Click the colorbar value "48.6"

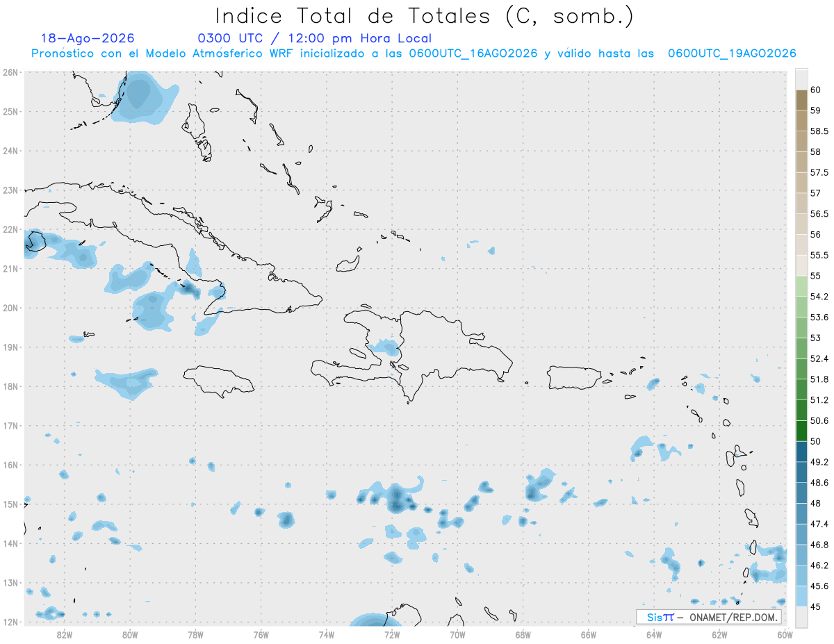click(x=819, y=483)
